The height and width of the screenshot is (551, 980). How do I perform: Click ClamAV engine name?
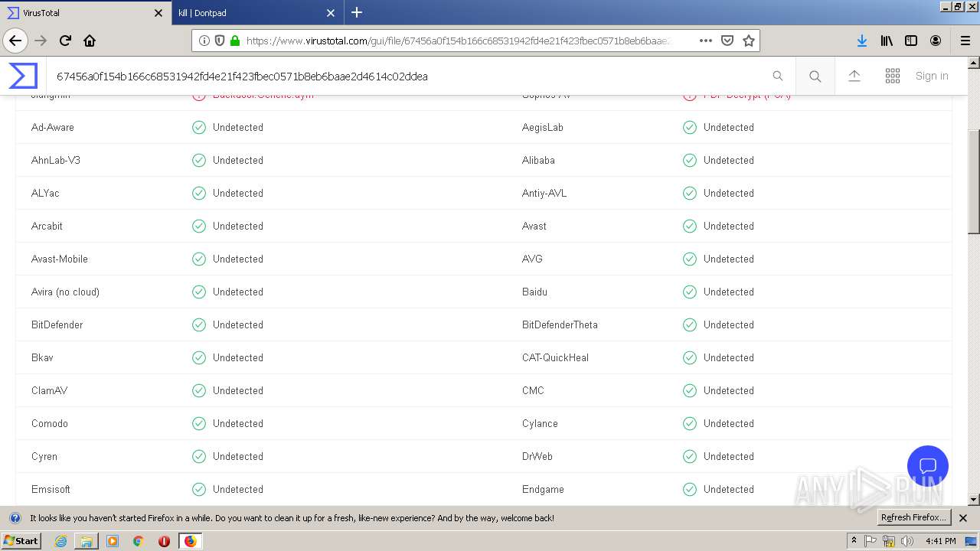pos(50,390)
